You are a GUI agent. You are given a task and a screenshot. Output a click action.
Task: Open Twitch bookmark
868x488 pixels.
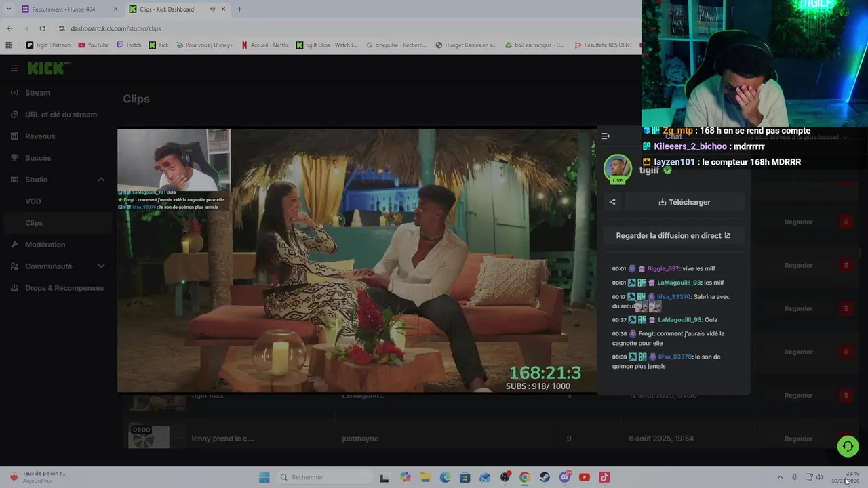129,45
